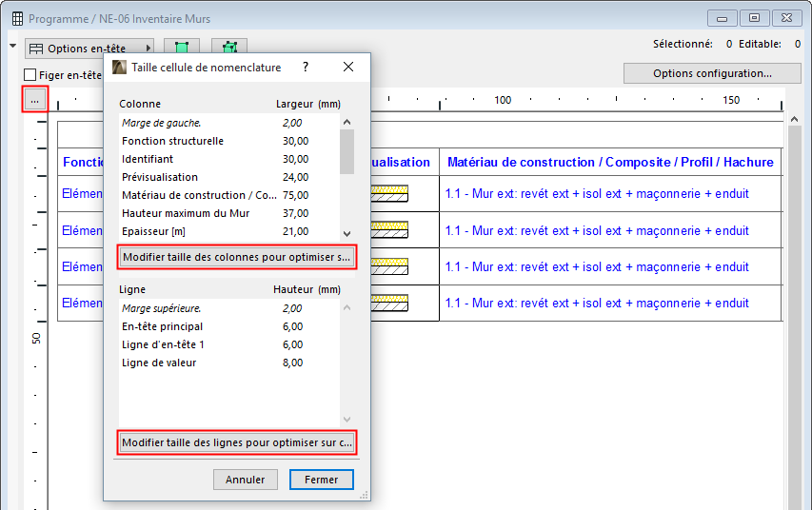Screen dimensions: 812x510
Task: Click the dialog help question mark
Action: [x=306, y=67]
